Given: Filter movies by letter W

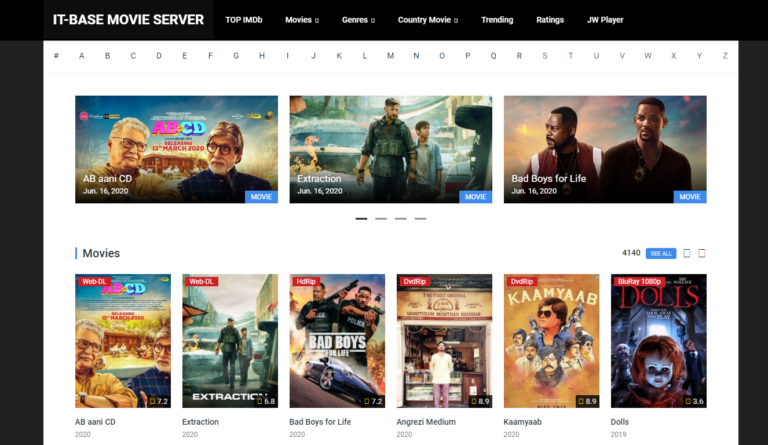Looking at the screenshot, I should tap(648, 56).
